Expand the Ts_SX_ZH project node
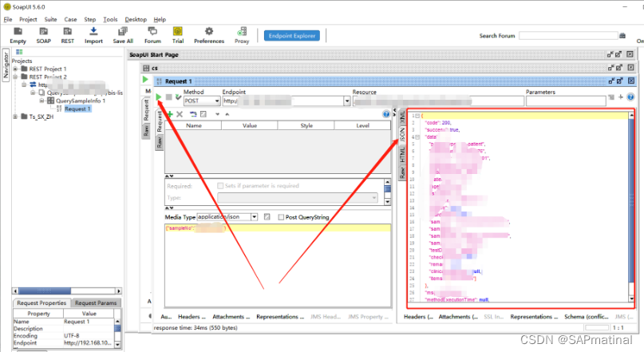 15,117
